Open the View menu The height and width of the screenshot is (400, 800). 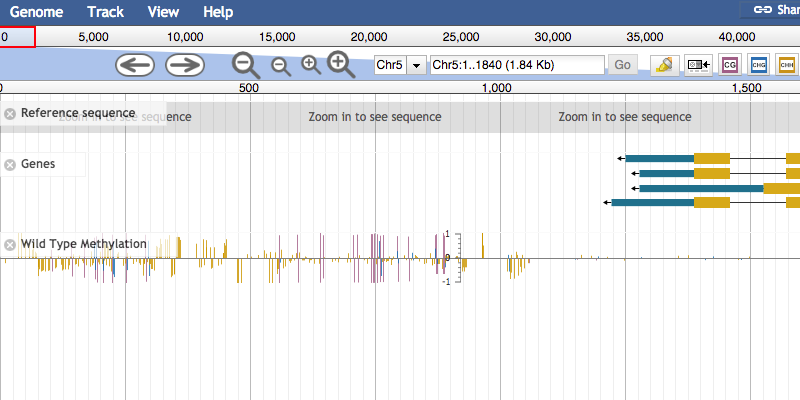pyautogui.click(x=163, y=12)
